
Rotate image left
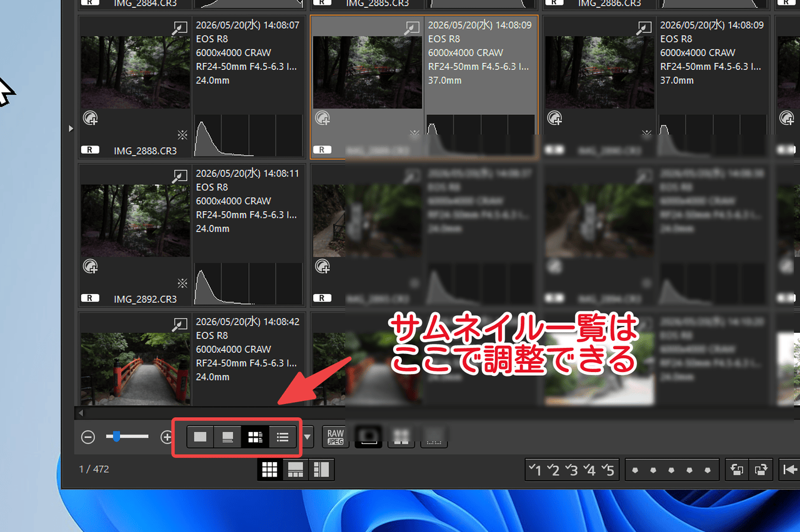[737, 470]
